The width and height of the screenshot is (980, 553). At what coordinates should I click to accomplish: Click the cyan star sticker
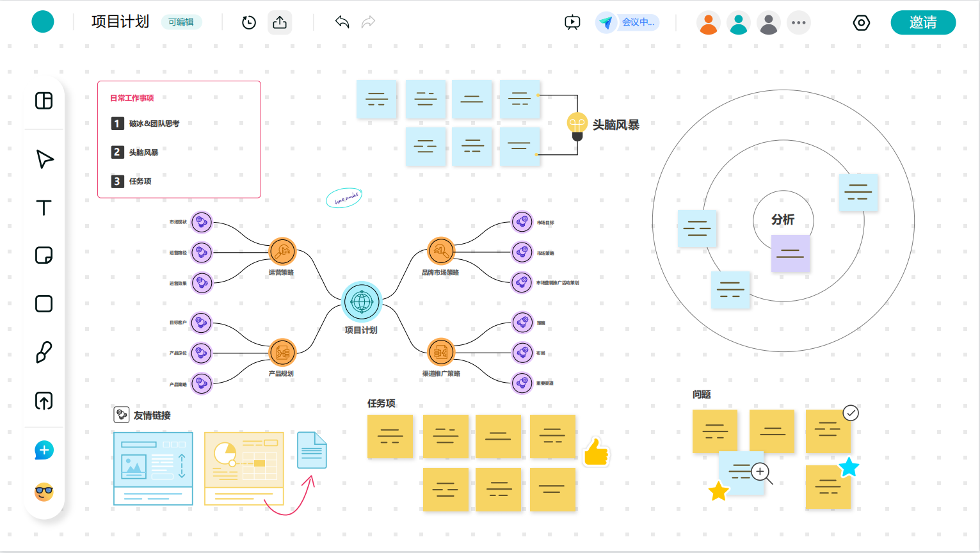pos(849,467)
